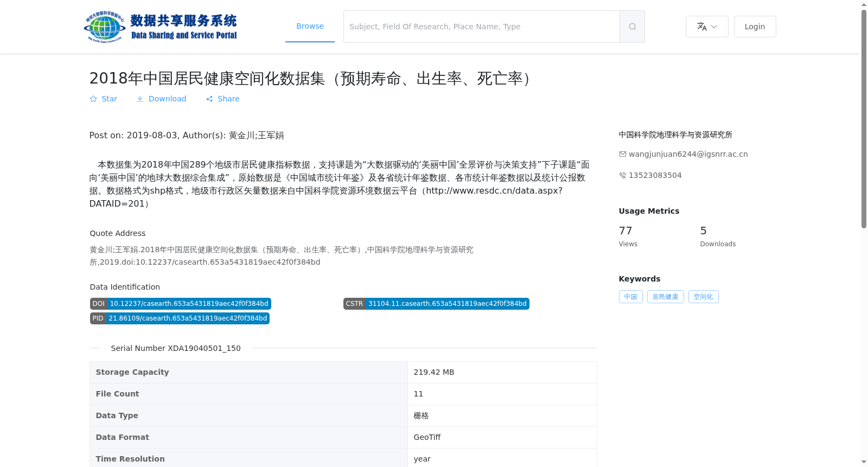868x467 pixels.
Task: Click the 219.42 MB storage capacity value
Action: click(433, 372)
